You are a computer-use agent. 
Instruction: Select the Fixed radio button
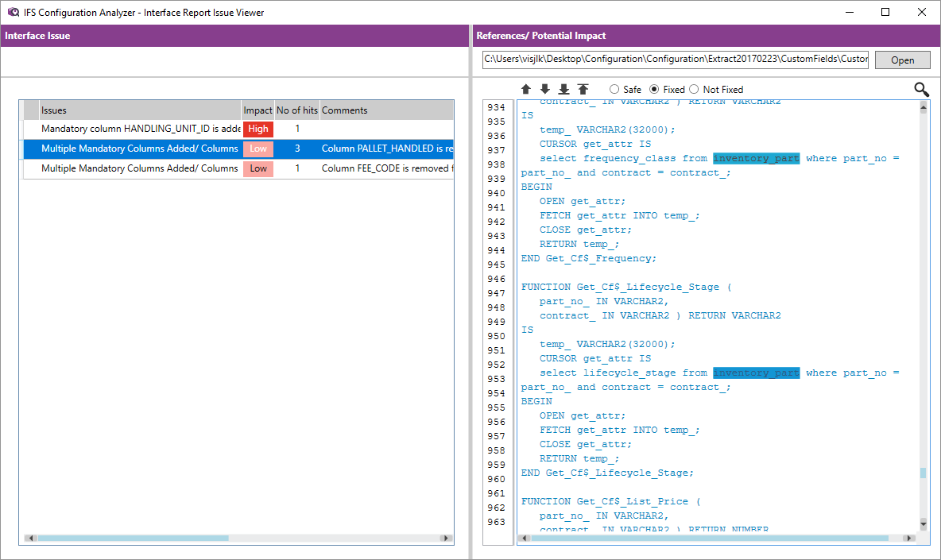655,90
